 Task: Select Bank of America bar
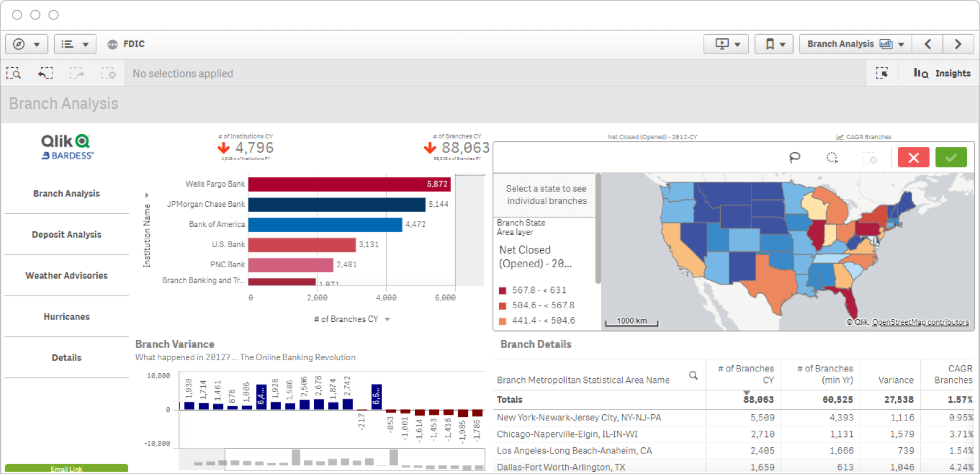[325, 224]
